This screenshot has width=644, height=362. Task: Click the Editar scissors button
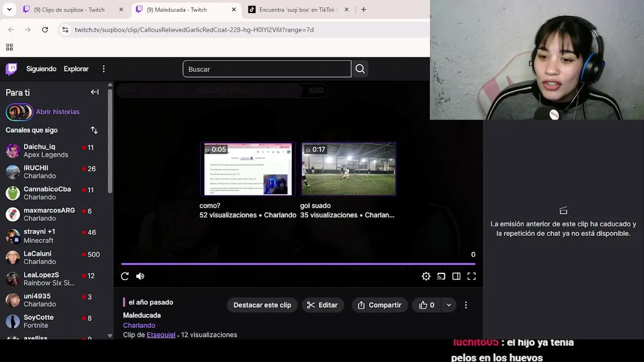pyautogui.click(x=323, y=305)
